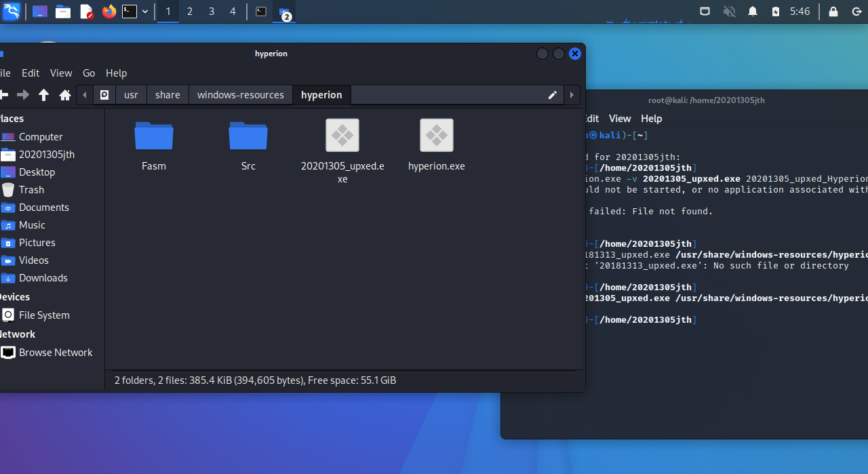This screenshot has width=868, height=474.
Task: Activate file manager windows in taskbar
Action: (284, 12)
